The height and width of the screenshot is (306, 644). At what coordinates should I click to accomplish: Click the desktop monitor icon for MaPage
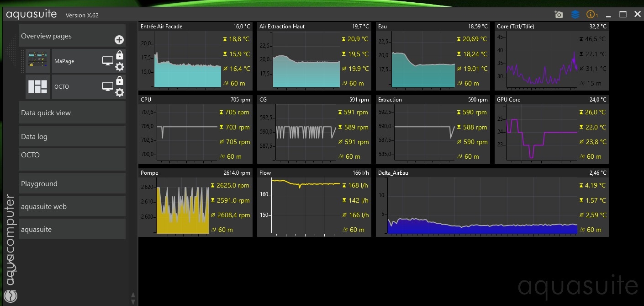point(107,61)
